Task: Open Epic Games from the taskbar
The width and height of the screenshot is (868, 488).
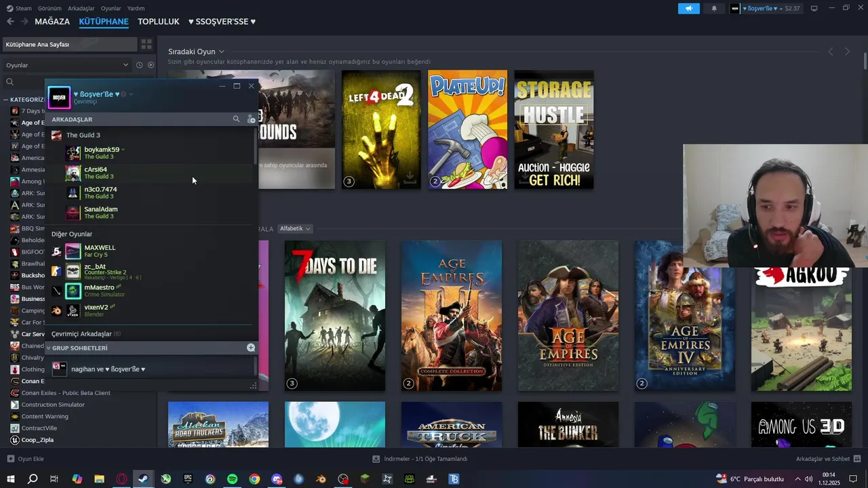Action: click(188, 479)
